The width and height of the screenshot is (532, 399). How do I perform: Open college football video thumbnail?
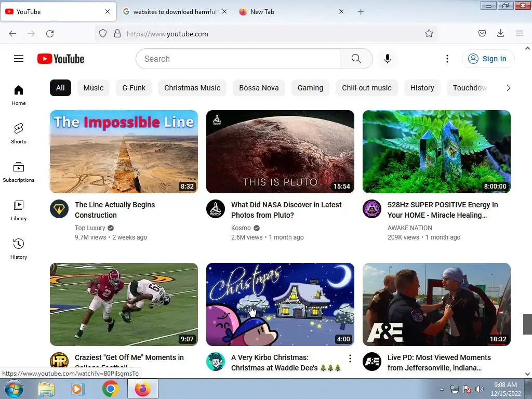(124, 304)
